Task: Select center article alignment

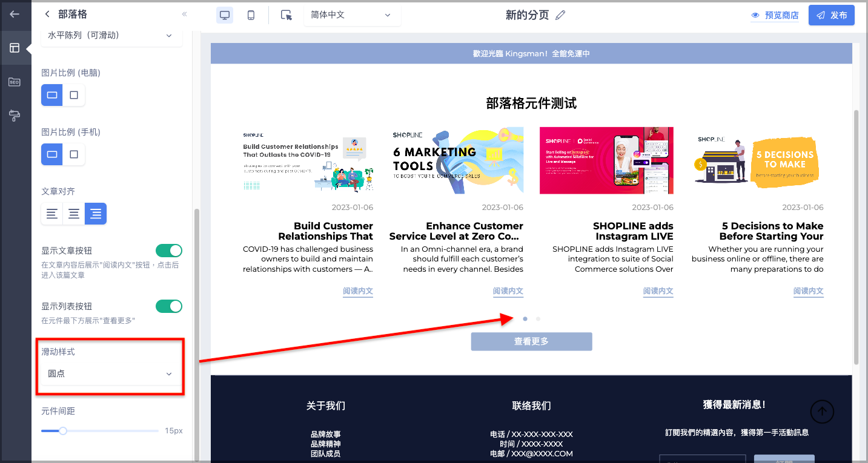Action: 74,214
